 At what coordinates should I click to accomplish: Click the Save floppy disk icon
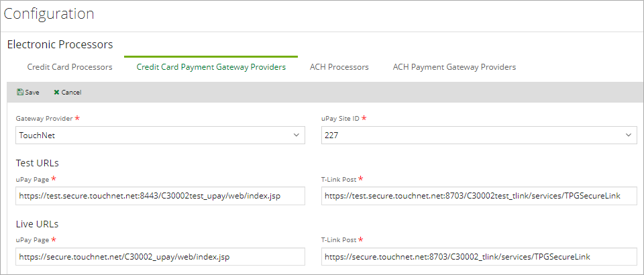tap(19, 93)
